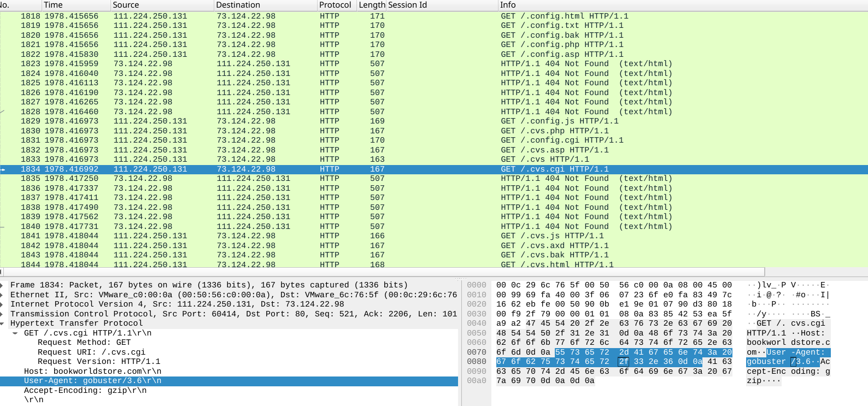The width and height of the screenshot is (868, 406).
Task: Expand the Internet Protocol Version 4 node
Action: point(3,304)
